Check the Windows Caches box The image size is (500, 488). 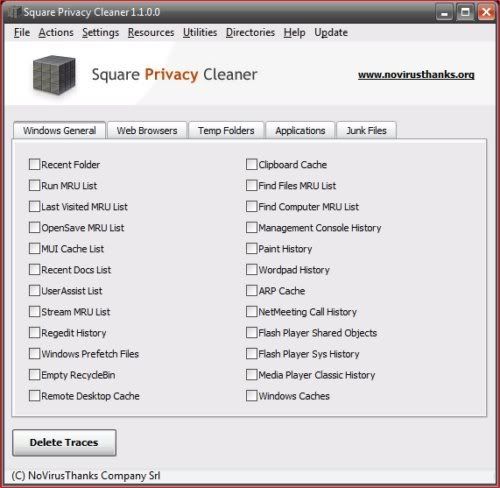click(252, 395)
